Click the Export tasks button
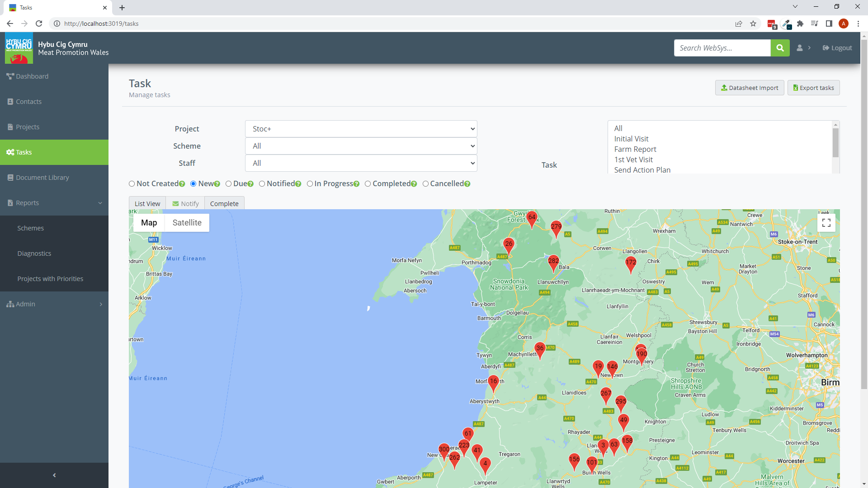868x488 pixels. [813, 88]
